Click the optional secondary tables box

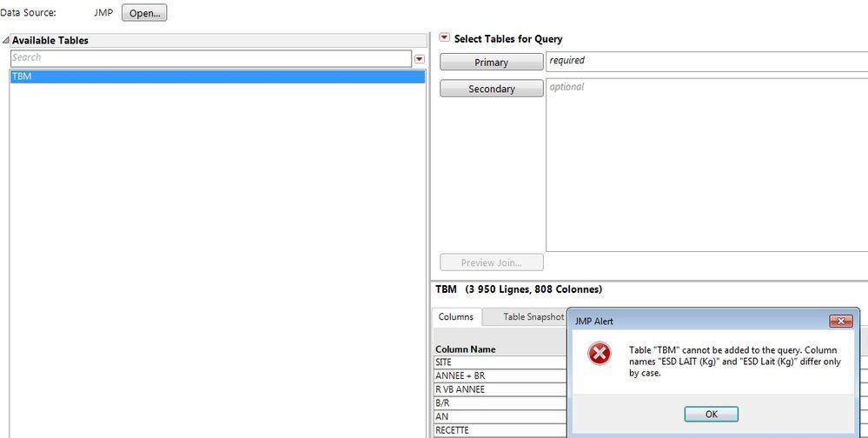(707, 165)
